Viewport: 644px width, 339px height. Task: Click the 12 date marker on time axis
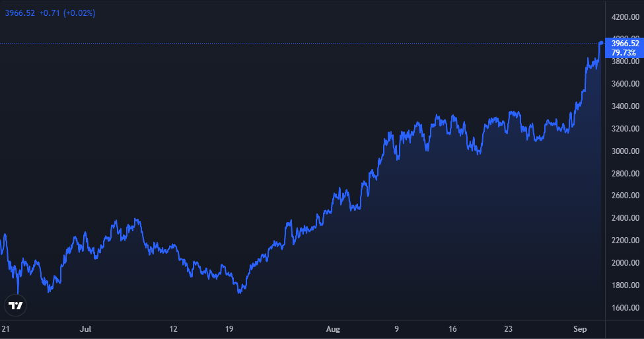174,328
